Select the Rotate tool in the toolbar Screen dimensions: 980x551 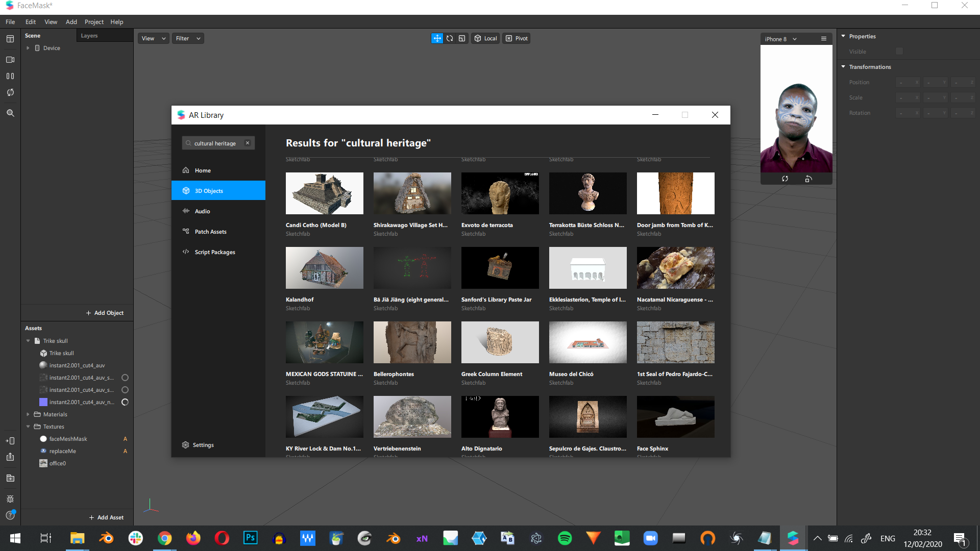pos(450,38)
